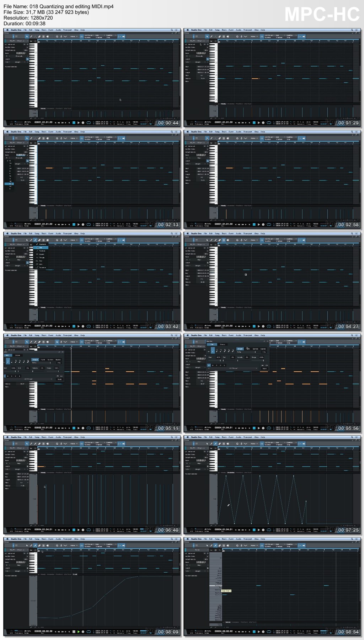Image resolution: width=364 pixels, height=640 pixels.
Task: Click the Apple menu icon in the 00:02:58 frame
Action: [x=188, y=132]
